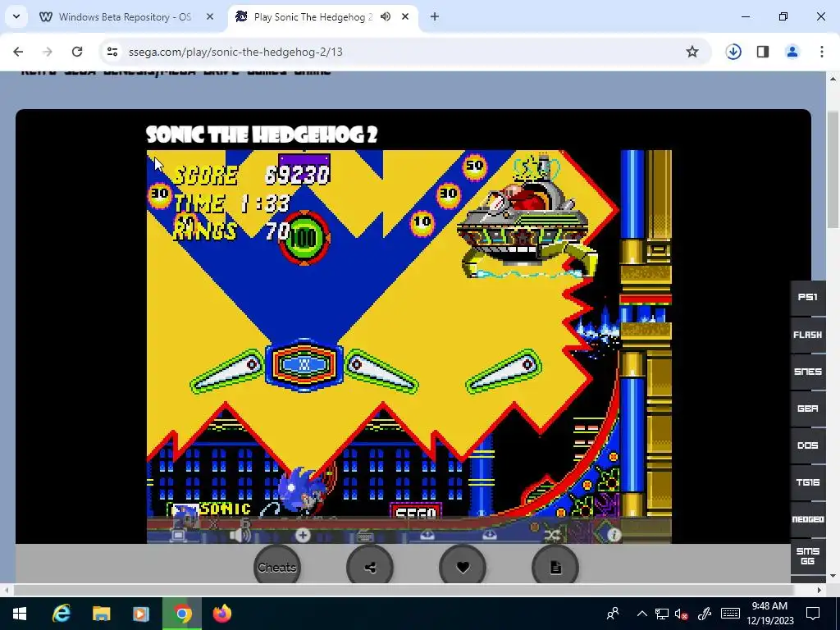Viewport: 840px width, 630px height.
Task: Launch Internet Explorer from taskbar
Action: tap(61, 614)
